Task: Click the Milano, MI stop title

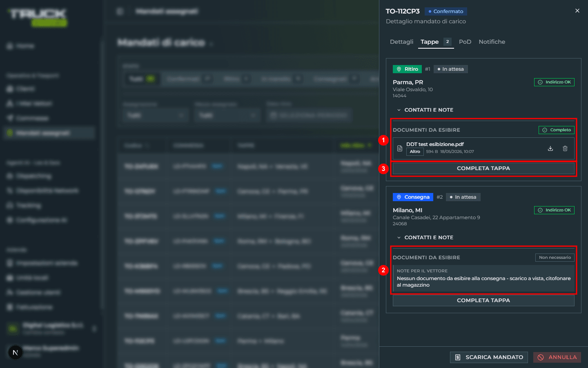Action: coord(408,210)
